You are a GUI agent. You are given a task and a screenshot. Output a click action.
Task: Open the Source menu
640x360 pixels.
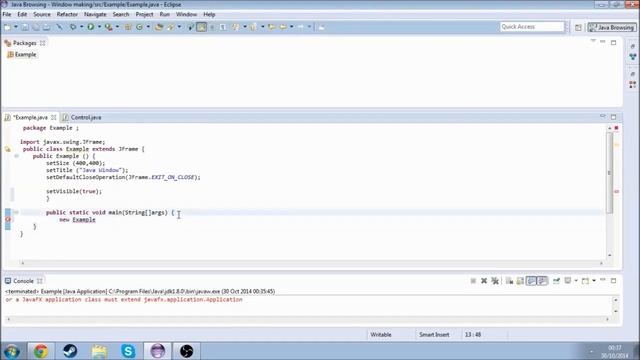coord(42,14)
